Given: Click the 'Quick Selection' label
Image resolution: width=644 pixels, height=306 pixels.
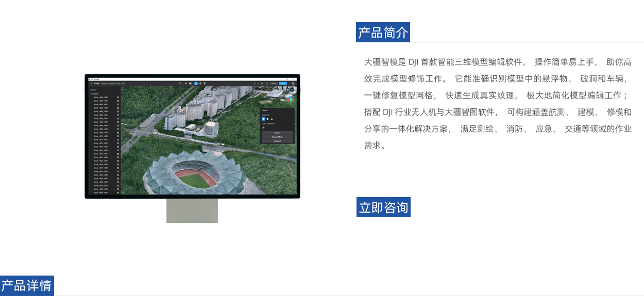Looking at the screenshot, I should click(268, 124).
